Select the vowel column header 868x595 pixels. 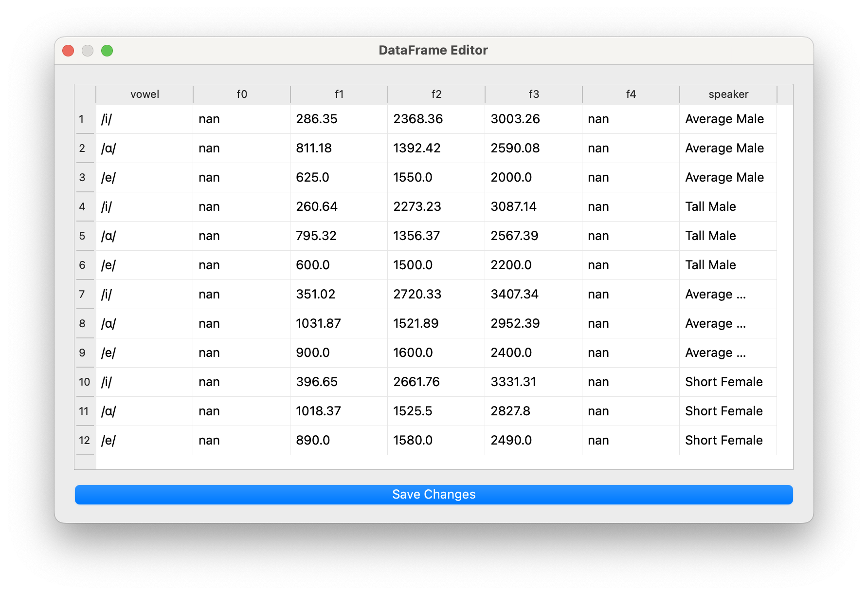point(145,94)
